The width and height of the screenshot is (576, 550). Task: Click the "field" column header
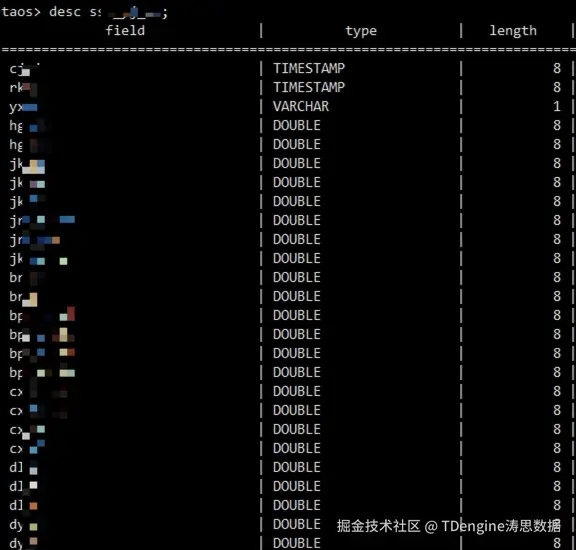tap(125, 30)
